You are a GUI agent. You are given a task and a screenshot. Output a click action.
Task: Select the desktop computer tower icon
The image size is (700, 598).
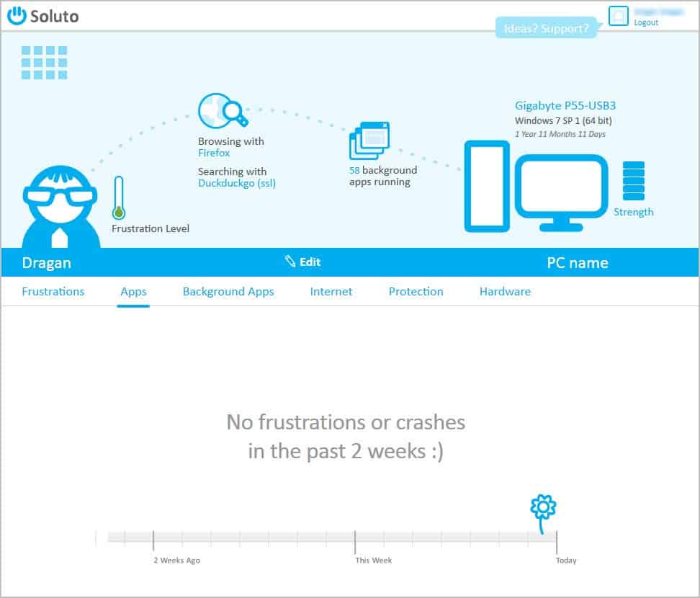tap(486, 186)
